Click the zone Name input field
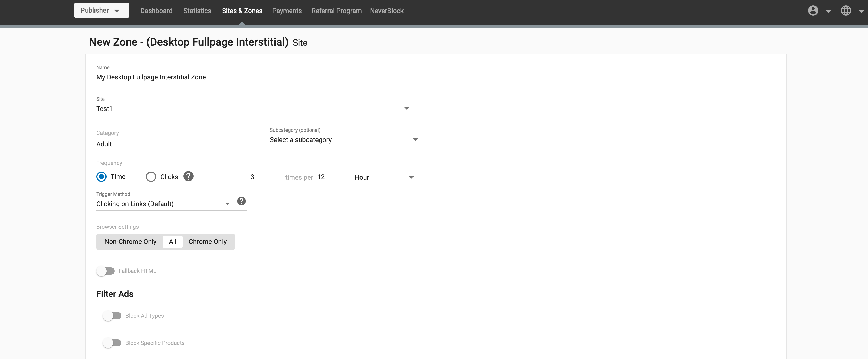The width and height of the screenshot is (868, 359). [253, 77]
